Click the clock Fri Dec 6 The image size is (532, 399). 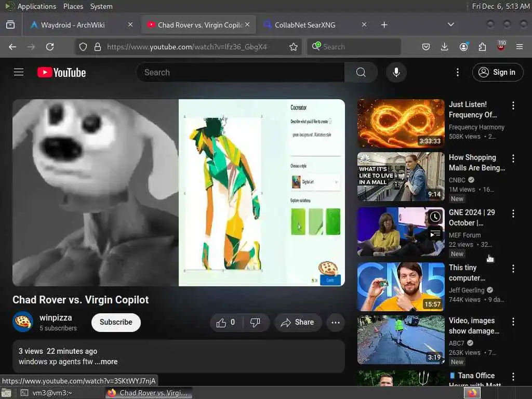point(500,6)
